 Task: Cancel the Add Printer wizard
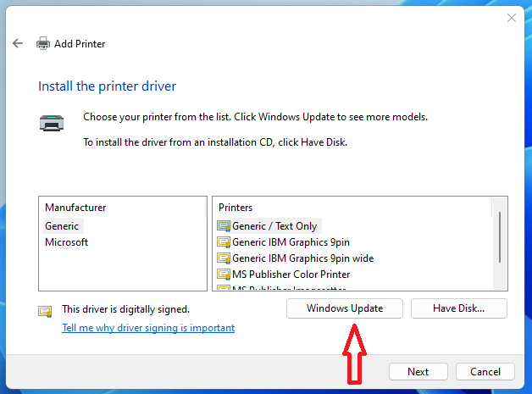coord(485,371)
